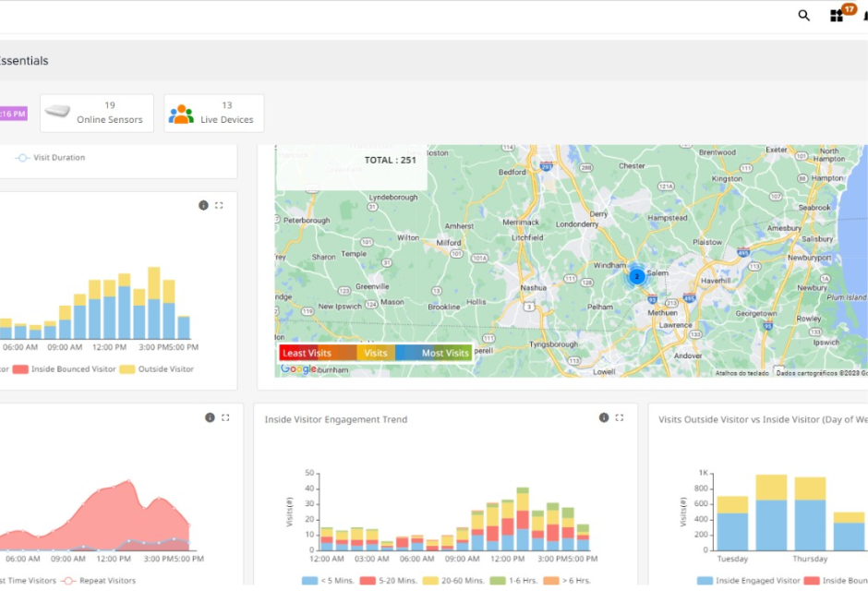This screenshot has height=603, width=868.
Task: Click the Visits yellow legend segment
Action: (x=376, y=353)
